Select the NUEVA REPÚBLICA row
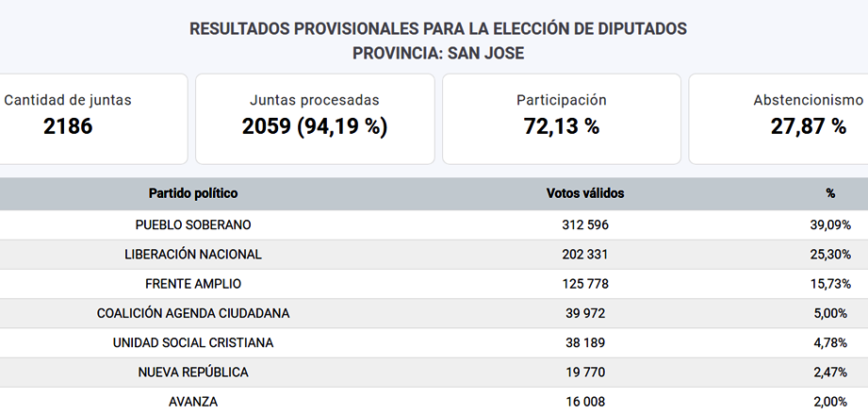Viewport: 868px width, 414px height. coord(434,372)
